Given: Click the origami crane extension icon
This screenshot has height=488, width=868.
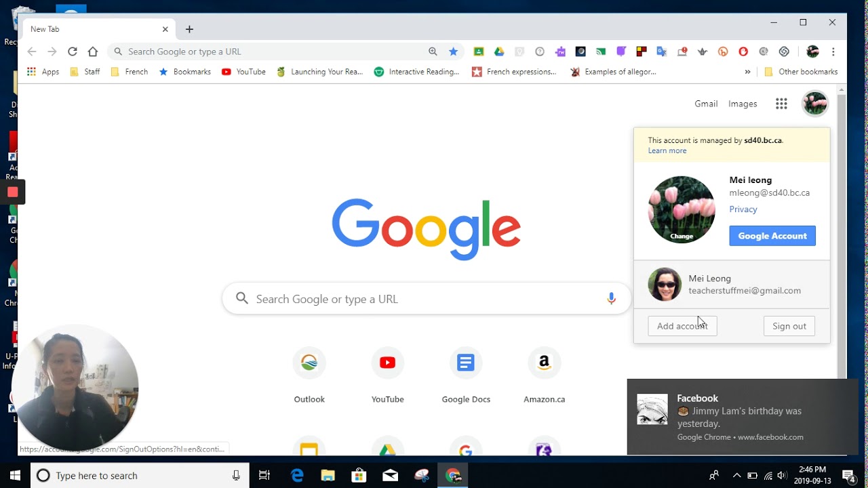Looking at the screenshot, I should (703, 52).
